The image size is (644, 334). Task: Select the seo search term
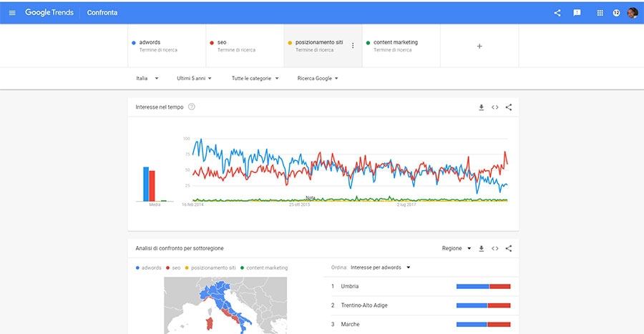click(245, 46)
